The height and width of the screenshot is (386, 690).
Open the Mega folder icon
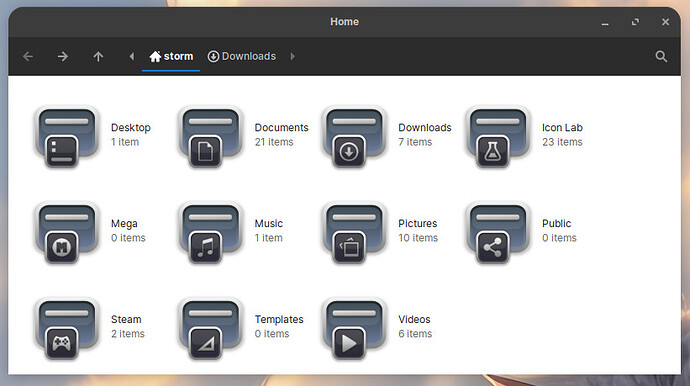click(66, 233)
